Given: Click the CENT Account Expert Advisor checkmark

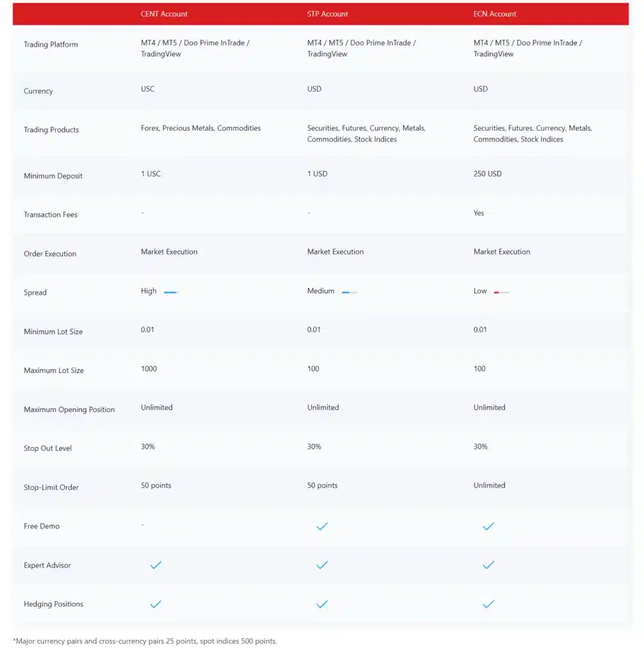Looking at the screenshot, I should [156, 565].
